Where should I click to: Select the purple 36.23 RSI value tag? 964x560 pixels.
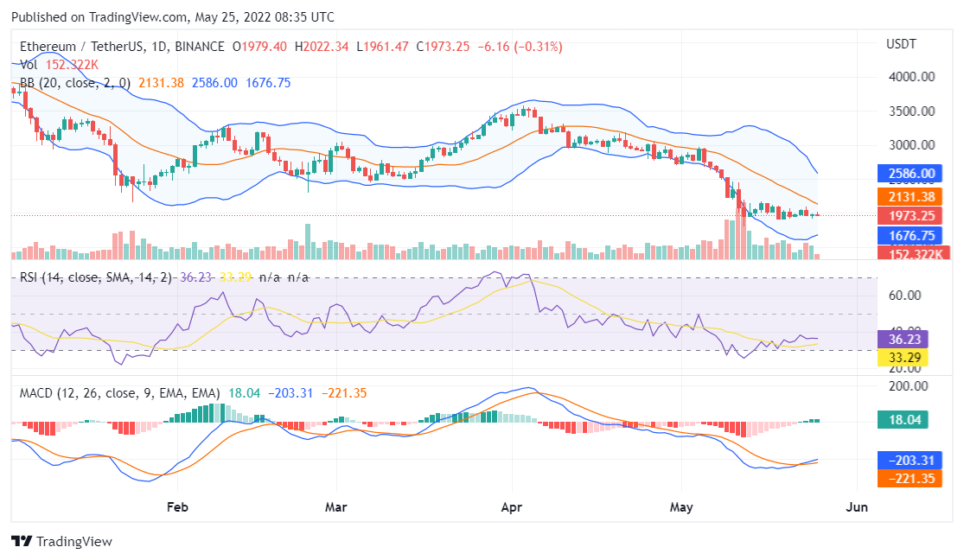pyautogui.click(x=903, y=339)
